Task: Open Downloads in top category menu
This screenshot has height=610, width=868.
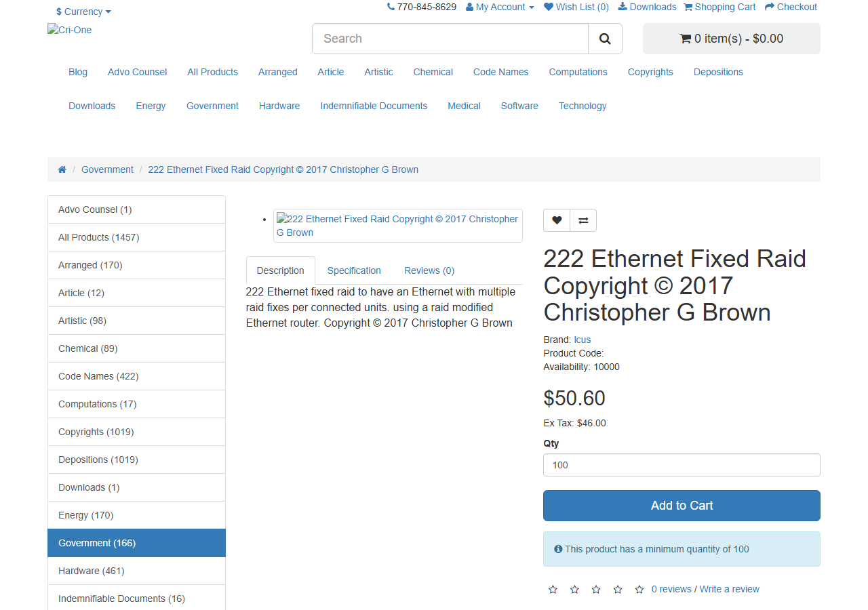Action: tap(92, 106)
